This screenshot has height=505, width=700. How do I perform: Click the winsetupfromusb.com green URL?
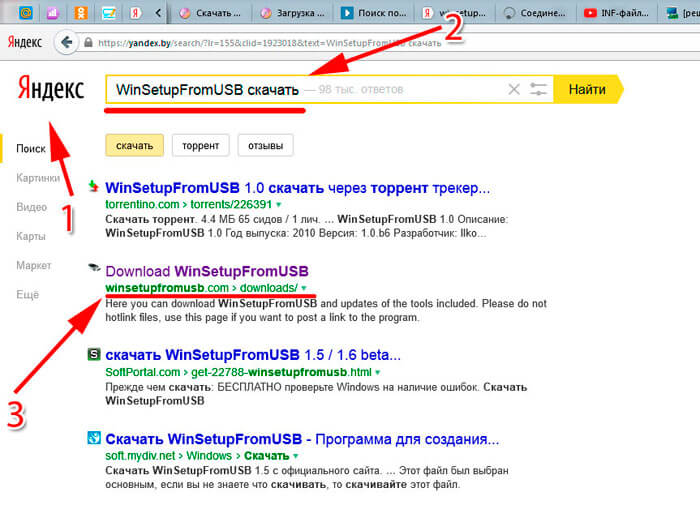click(167, 288)
